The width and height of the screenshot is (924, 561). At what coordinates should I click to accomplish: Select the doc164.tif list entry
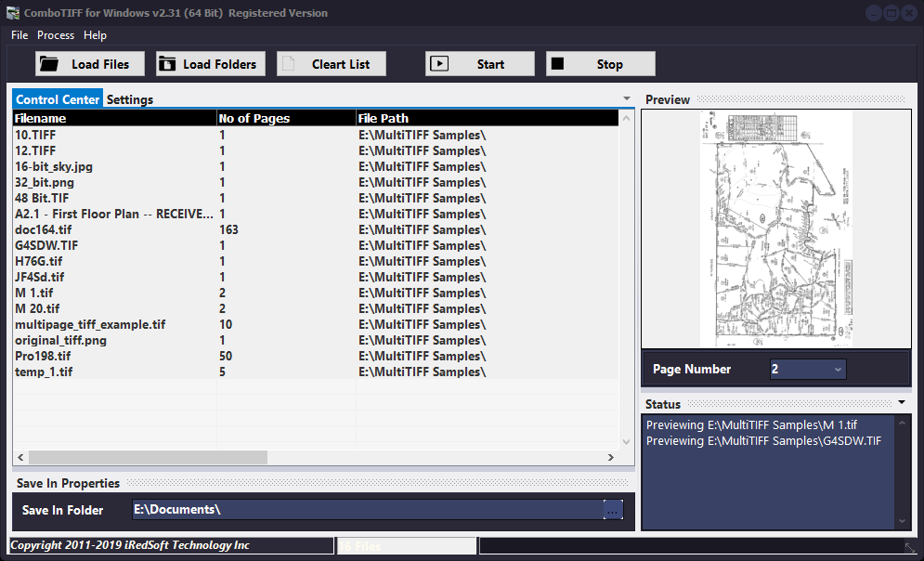pyautogui.click(x=111, y=229)
